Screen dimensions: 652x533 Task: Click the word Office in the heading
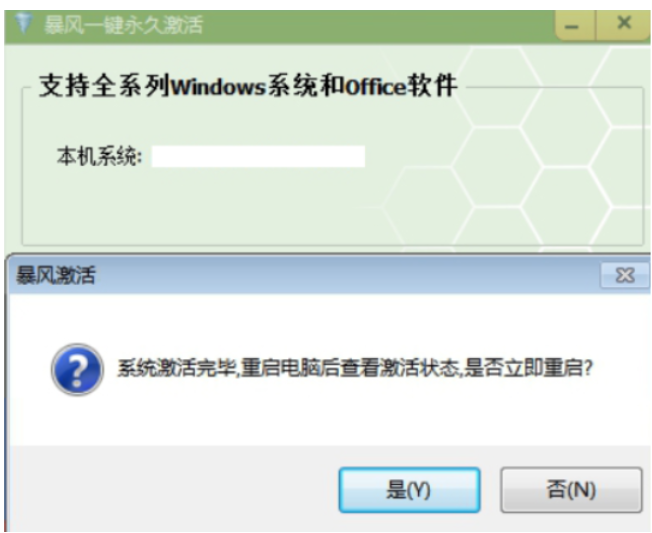click(375, 87)
